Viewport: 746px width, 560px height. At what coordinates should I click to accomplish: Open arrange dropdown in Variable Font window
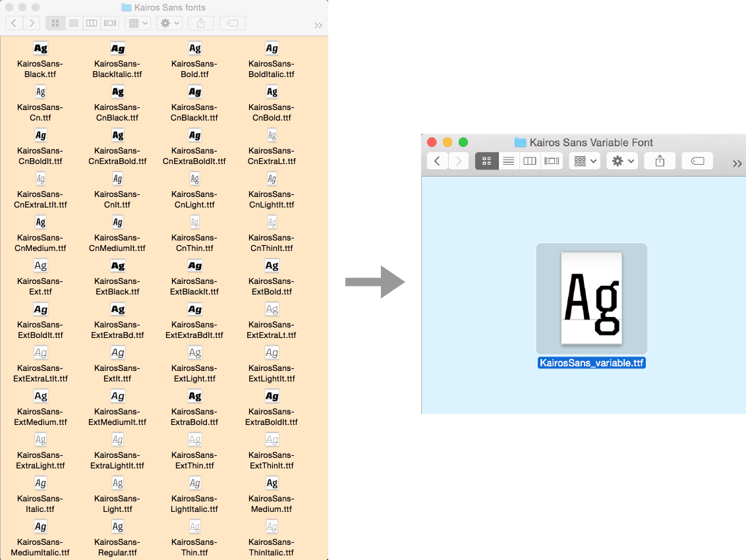pos(585,161)
